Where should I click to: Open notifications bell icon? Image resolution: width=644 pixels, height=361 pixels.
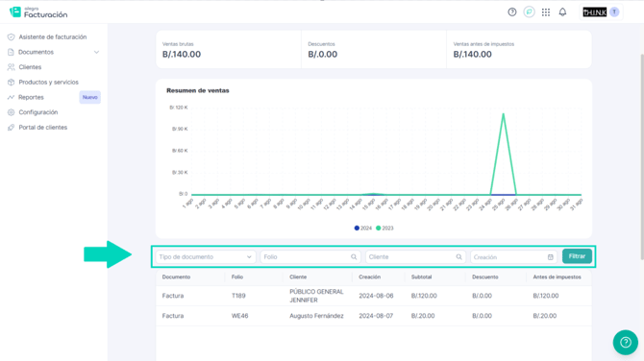click(x=562, y=12)
